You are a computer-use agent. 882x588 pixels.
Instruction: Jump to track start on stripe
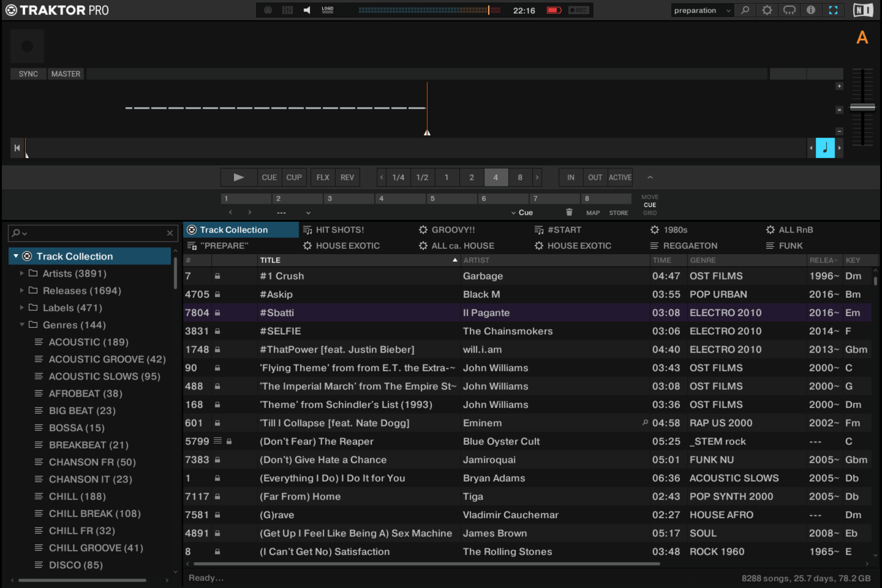(x=17, y=148)
